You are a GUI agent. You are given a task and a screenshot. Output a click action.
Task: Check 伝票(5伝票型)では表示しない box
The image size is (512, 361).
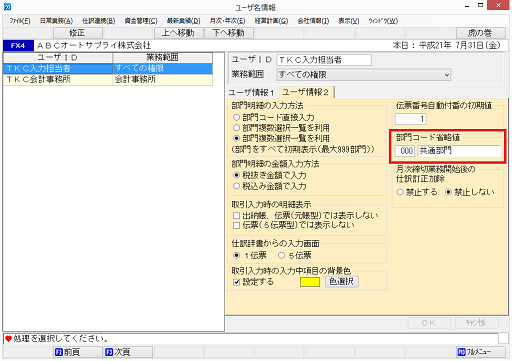236,225
